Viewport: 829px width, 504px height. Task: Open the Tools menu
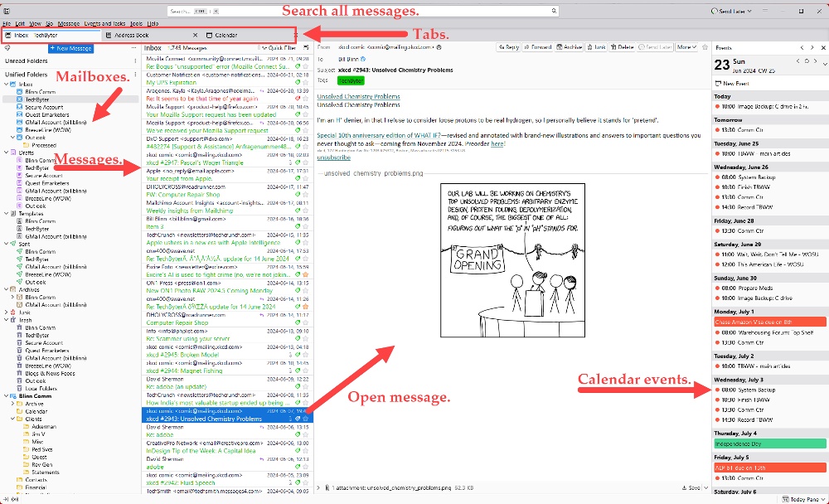point(137,24)
